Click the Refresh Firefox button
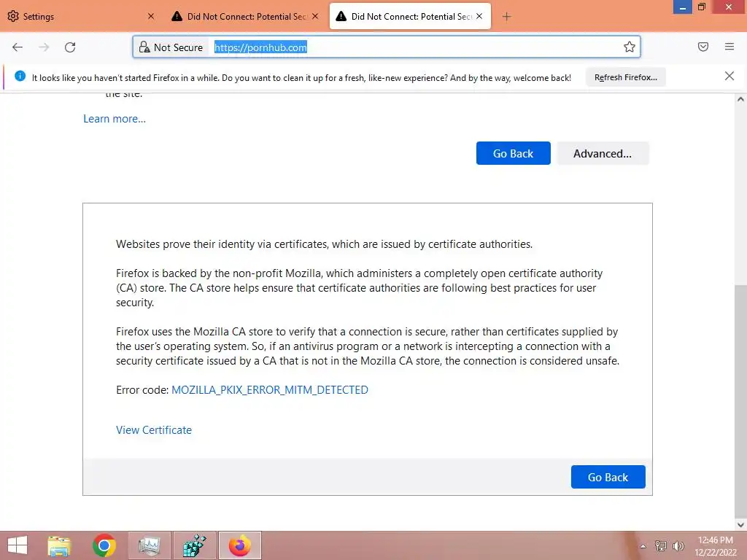Screen dimensions: 747x560 coord(625,77)
